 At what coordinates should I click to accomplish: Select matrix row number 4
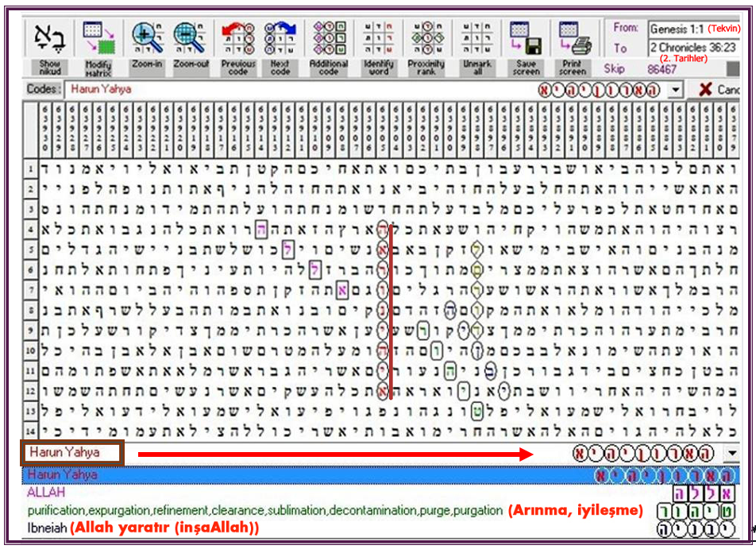[30, 229]
